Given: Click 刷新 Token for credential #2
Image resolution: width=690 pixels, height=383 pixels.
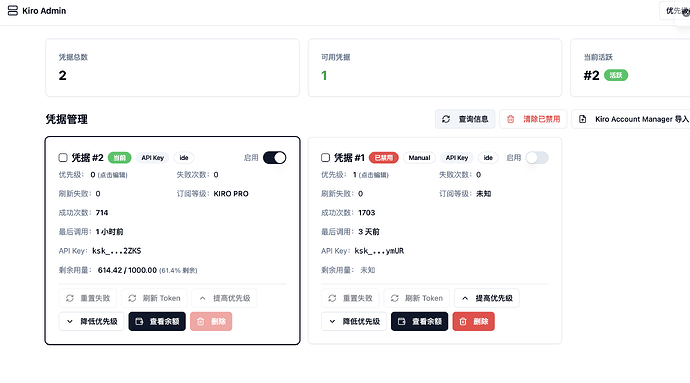Looking at the screenshot, I should coord(154,298).
